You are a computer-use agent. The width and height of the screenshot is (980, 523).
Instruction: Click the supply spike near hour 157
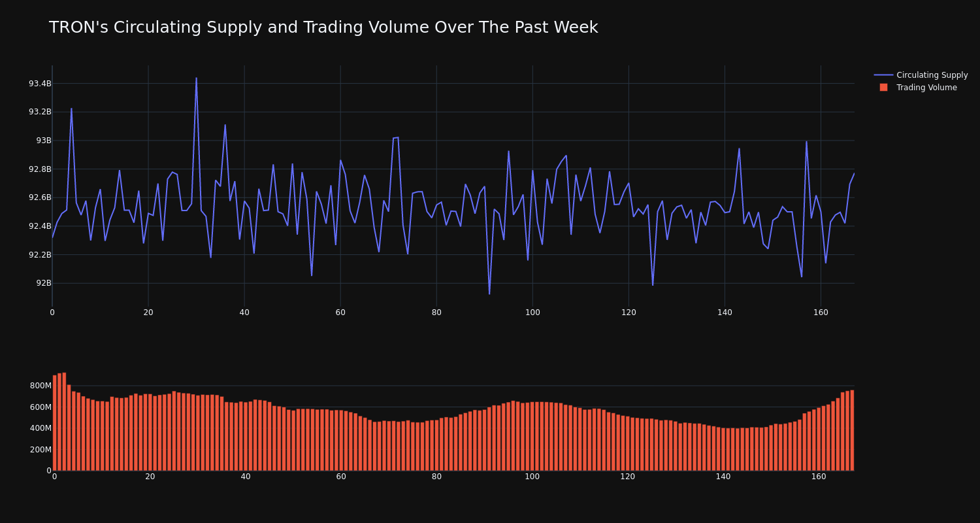(x=806, y=142)
